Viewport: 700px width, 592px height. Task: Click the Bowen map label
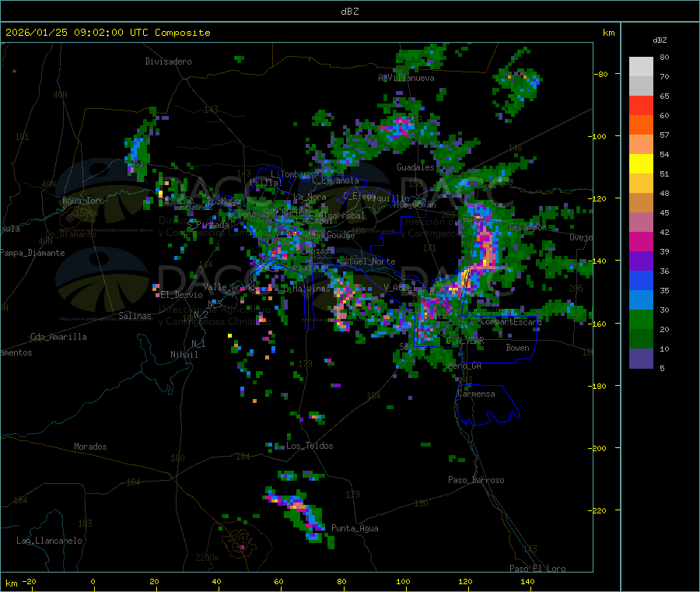point(518,349)
